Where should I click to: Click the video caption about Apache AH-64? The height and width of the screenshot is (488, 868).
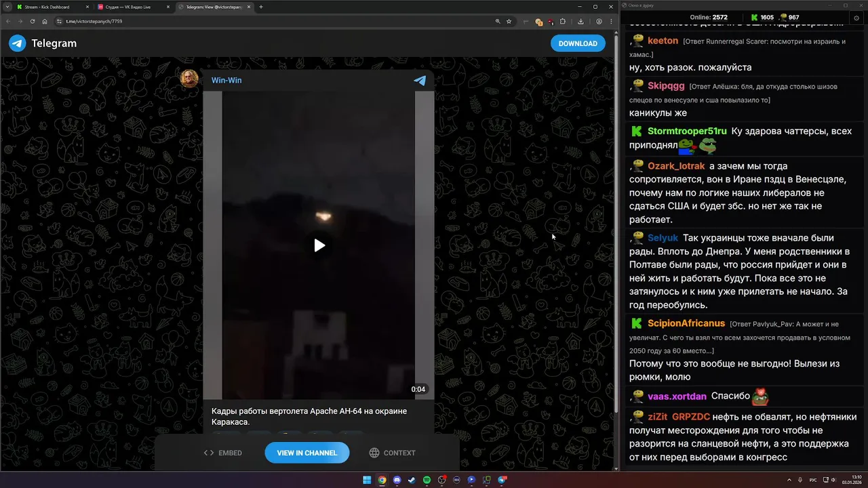(x=309, y=417)
